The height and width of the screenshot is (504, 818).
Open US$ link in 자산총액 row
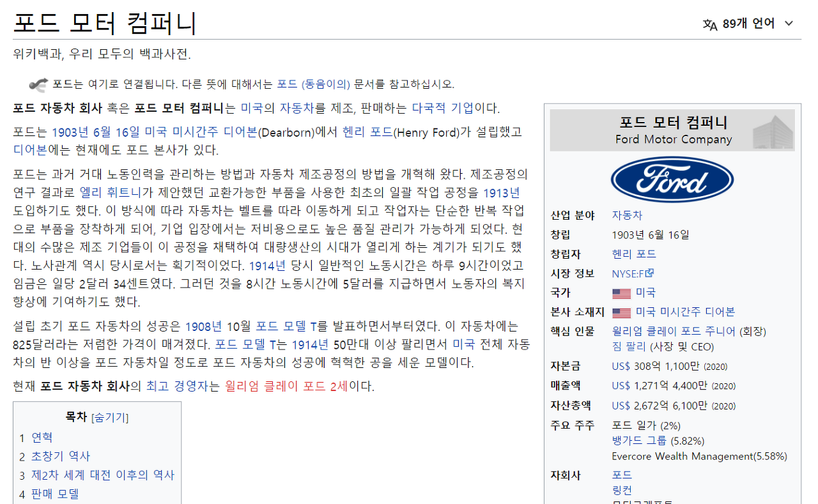621,406
